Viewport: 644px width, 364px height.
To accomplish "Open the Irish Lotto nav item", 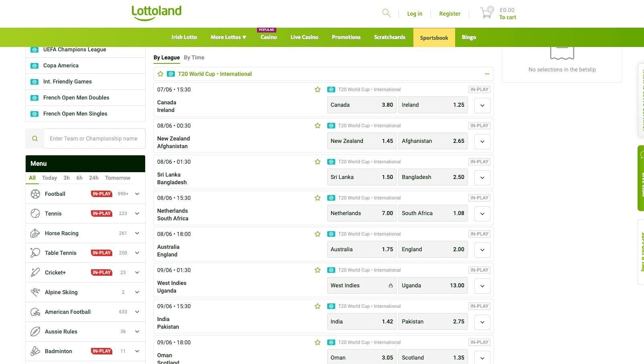I will pos(184,37).
